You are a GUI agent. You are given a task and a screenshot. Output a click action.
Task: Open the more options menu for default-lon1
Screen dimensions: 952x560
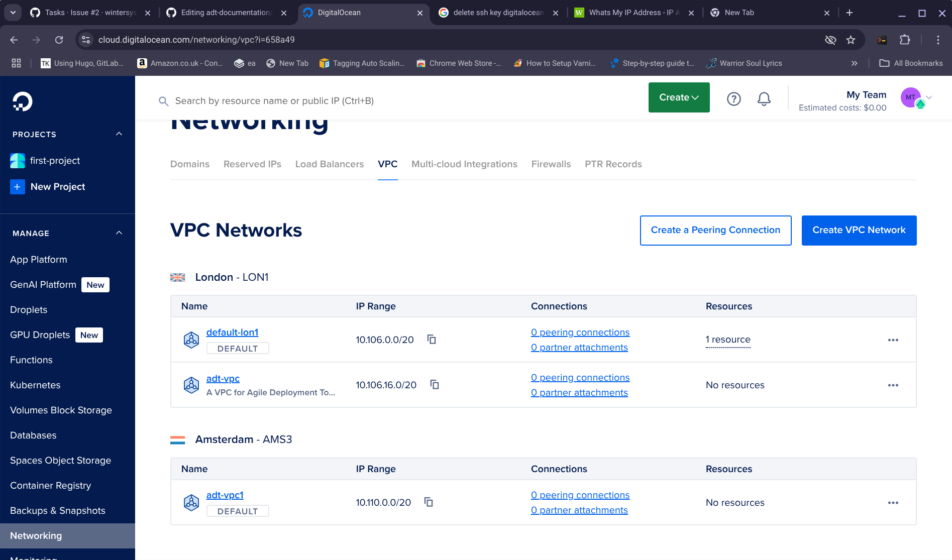(x=893, y=340)
